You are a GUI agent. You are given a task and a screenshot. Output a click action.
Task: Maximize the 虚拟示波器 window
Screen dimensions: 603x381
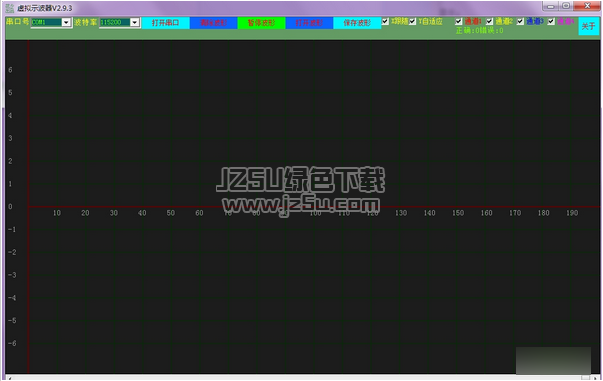(x=566, y=6)
